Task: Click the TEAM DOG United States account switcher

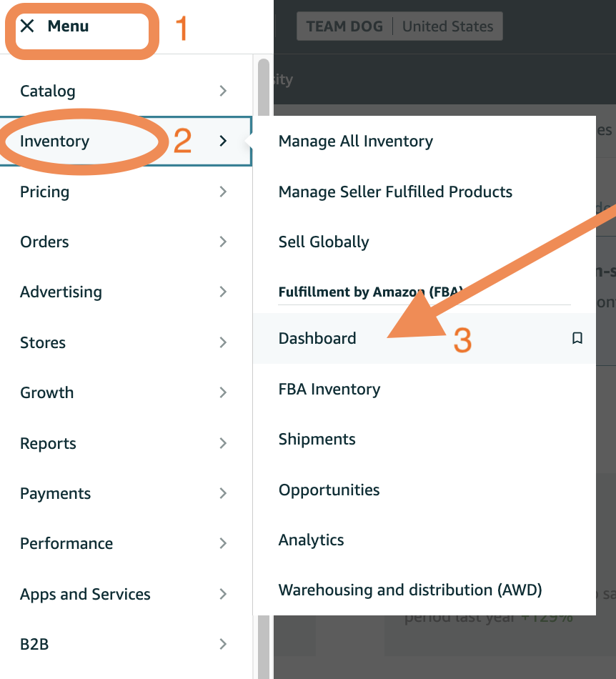Action: pos(399,26)
